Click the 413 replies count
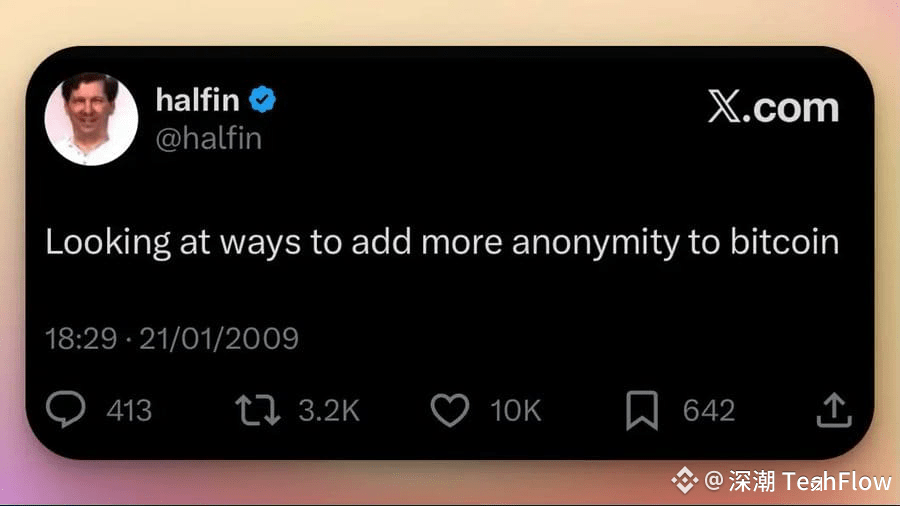 click(x=129, y=411)
